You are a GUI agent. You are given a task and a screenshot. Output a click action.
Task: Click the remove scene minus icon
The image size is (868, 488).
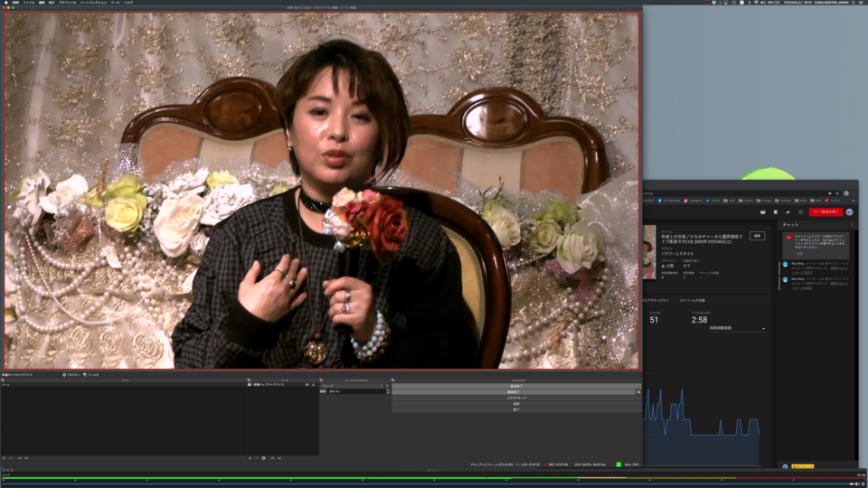pyautogui.click(x=10, y=458)
